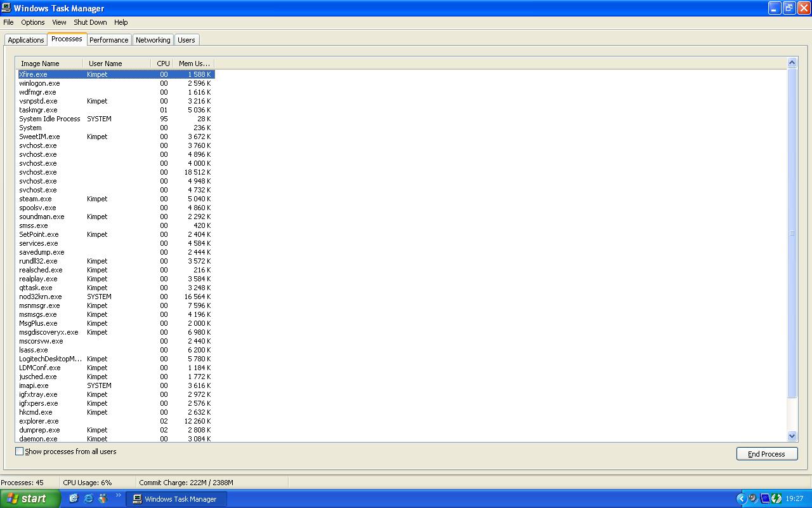This screenshot has width=812, height=508.
Task: Toggle Show processes from all users
Action: (x=19, y=451)
